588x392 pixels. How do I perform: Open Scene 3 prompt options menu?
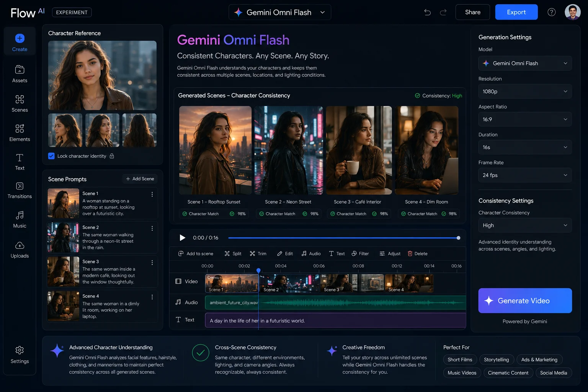152,262
